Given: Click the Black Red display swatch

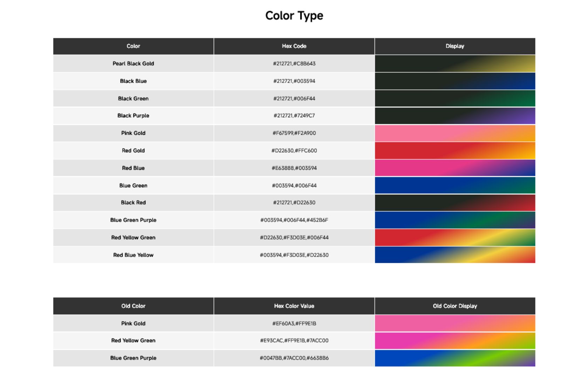Looking at the screenshot, I should coord(455,203).
